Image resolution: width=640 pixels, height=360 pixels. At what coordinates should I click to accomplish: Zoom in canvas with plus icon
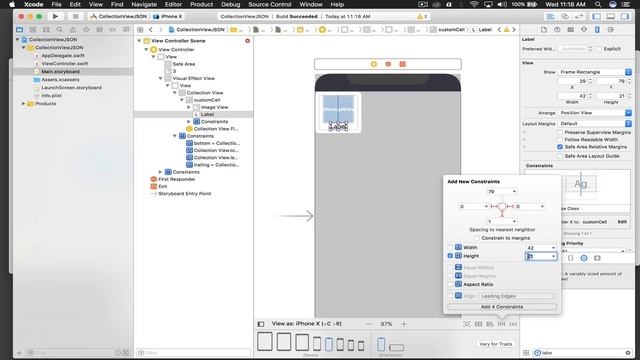click(404, 324)
